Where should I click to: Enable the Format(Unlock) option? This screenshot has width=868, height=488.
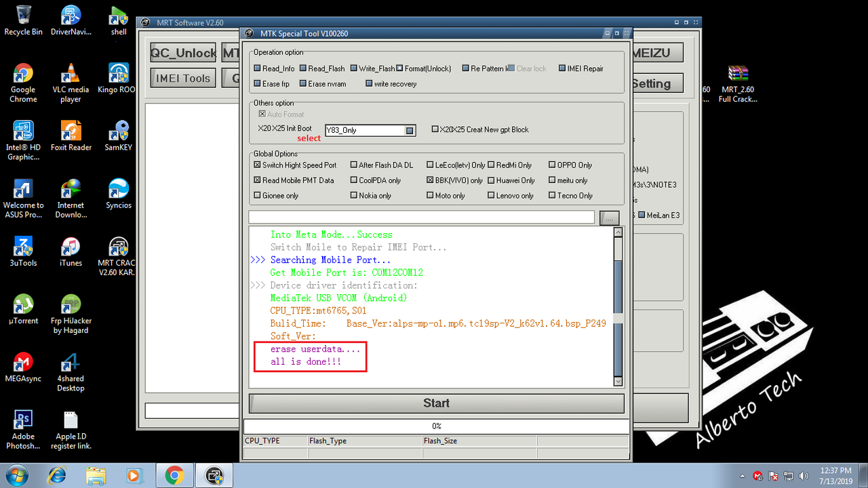coord(400,68)
